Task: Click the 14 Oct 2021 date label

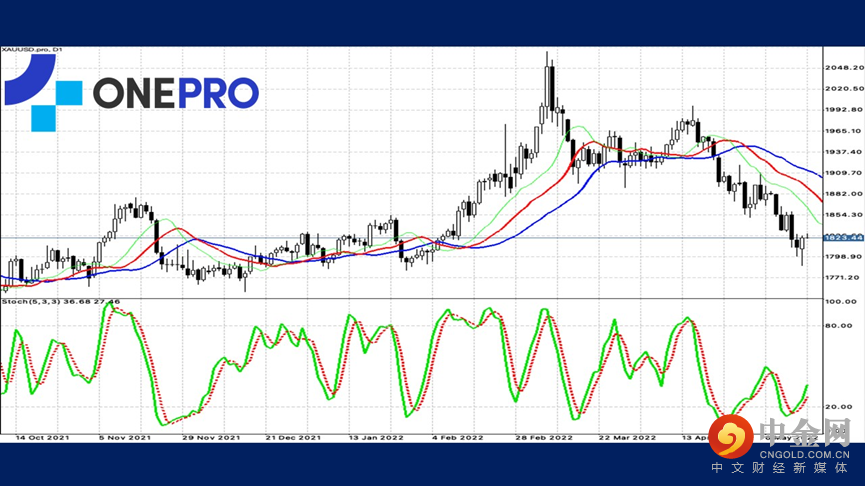Action: (x=42, y=437)
